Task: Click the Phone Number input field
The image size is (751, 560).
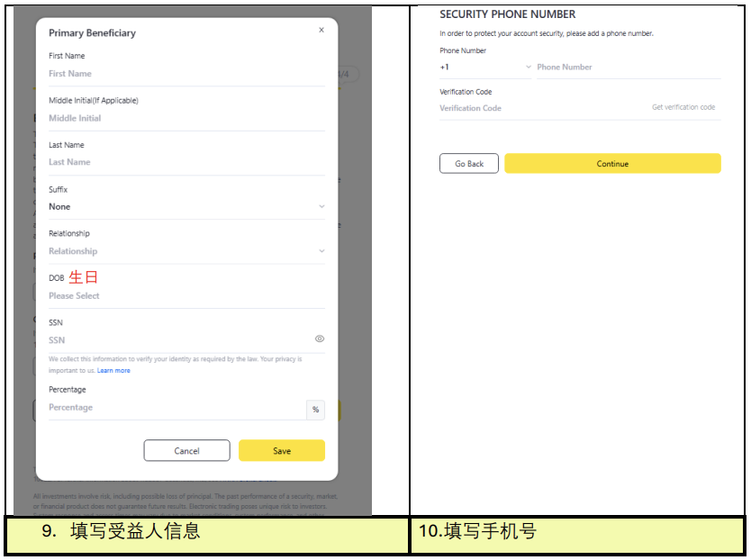Action: 627,68
